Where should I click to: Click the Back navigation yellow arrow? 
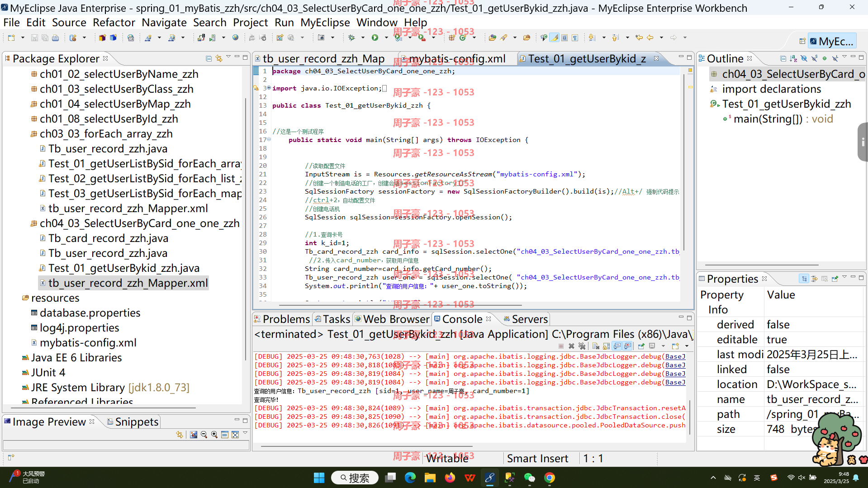650,38
